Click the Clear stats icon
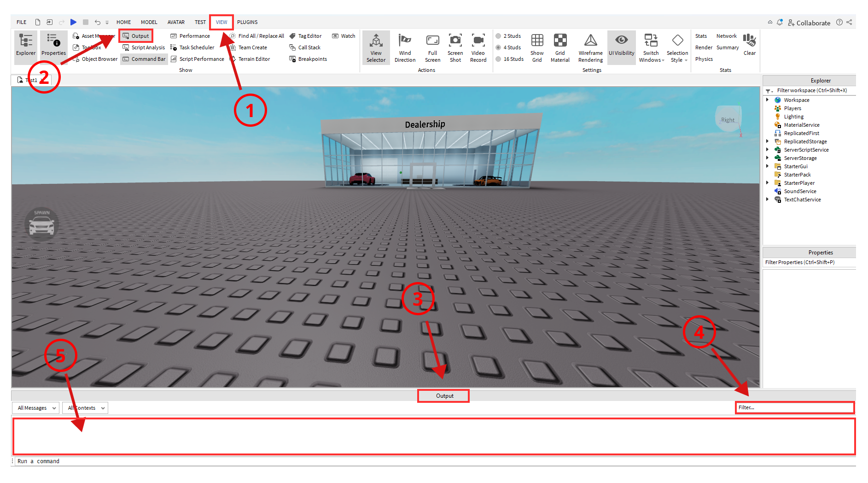The height and width of the screenshot is (483, 868). coord(750,45)
